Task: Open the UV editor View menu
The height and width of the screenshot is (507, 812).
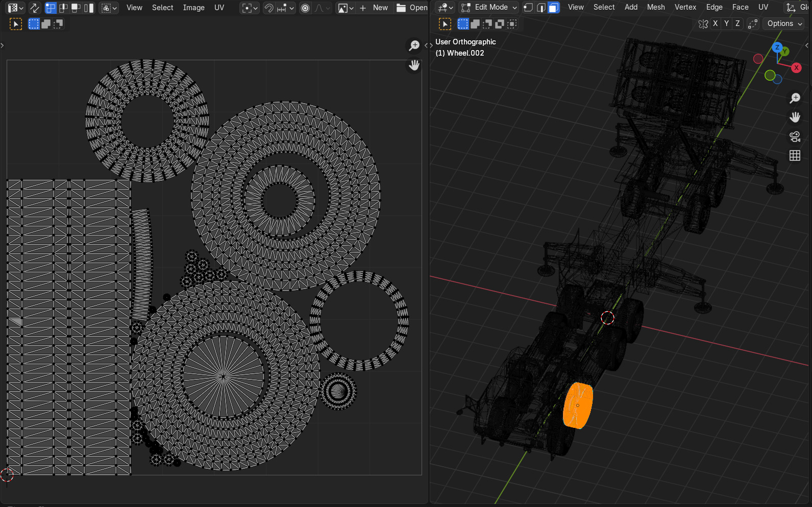Action: [134, 8]
